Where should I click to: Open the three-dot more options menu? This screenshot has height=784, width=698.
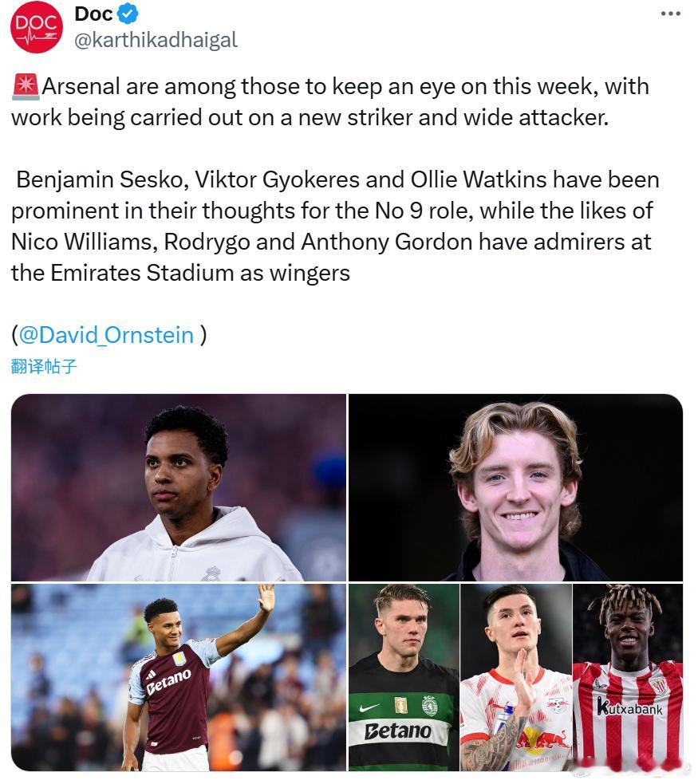coord(671,14)
